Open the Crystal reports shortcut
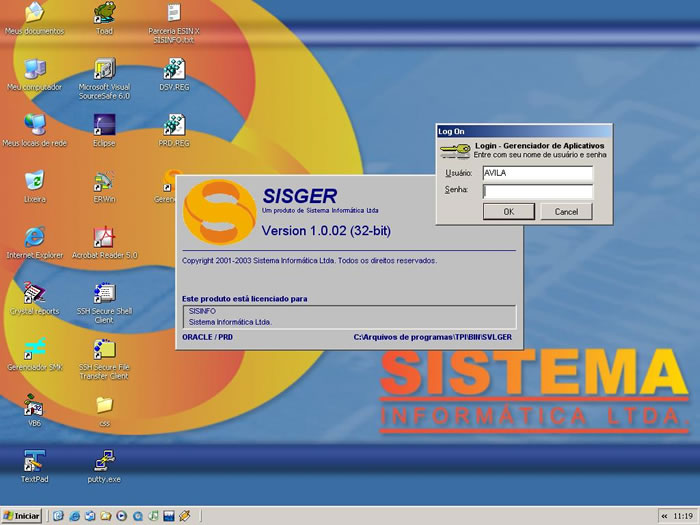Viewport: 700px width, 525px height. (34, 298)
